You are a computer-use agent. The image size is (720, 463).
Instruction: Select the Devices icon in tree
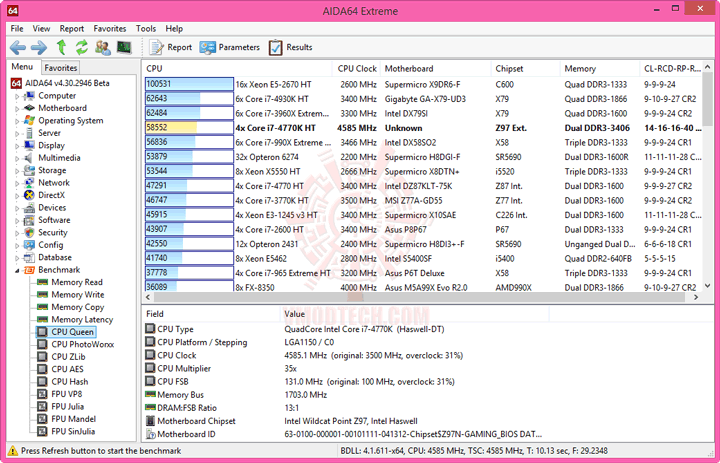click(x=29, y=208)
